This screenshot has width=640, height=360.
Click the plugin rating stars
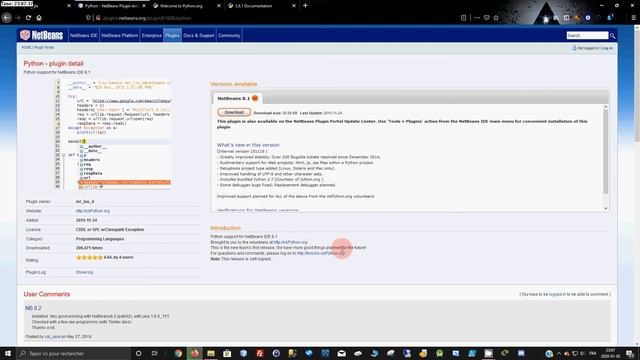click(89, 258)
